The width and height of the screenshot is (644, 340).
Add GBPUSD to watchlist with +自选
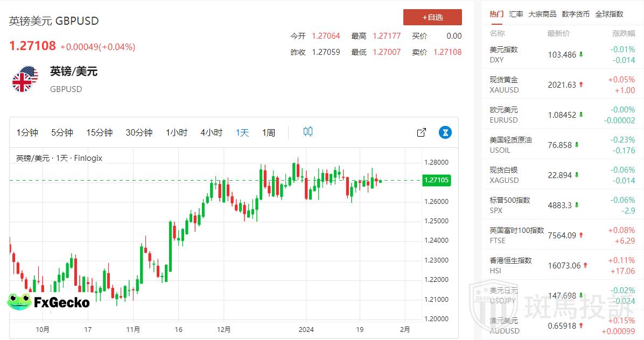[x=432, y=17]
